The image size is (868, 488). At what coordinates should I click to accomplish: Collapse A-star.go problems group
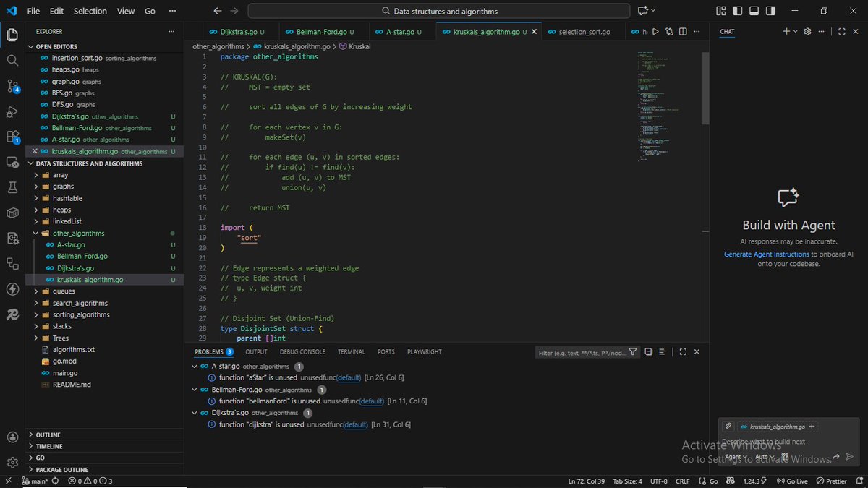point(195,367)
